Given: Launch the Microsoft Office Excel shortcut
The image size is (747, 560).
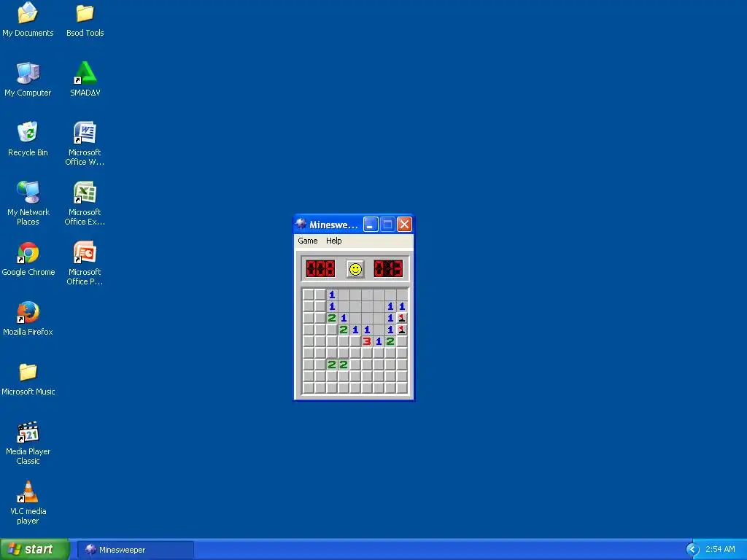Looking at the screenshot, I should 85,203.
